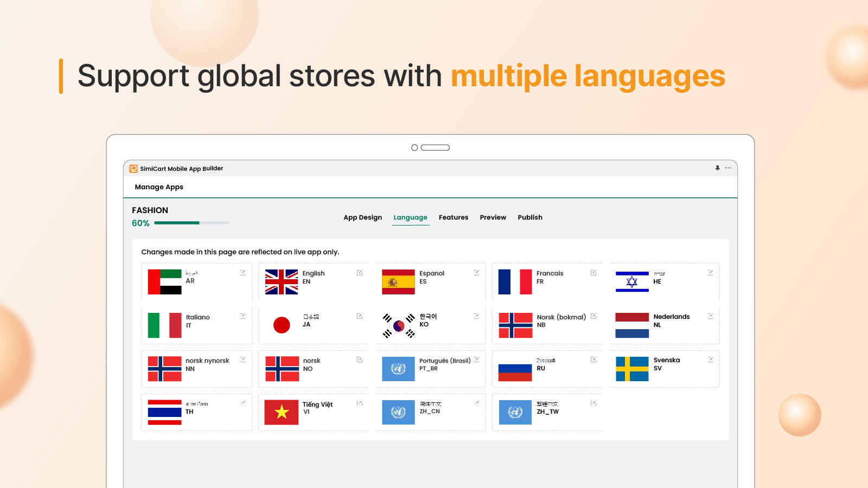Click the edit icon on the NO card

tap(360, 359)
